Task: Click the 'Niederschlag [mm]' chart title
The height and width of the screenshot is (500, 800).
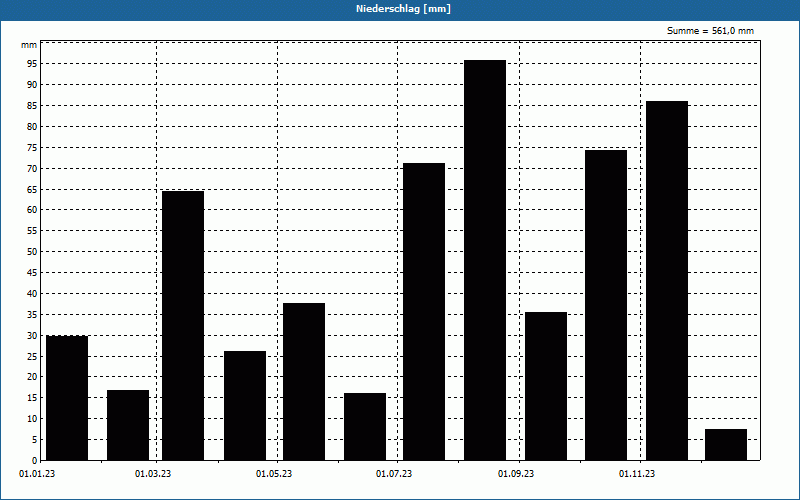Action: [x=403, y=9]
